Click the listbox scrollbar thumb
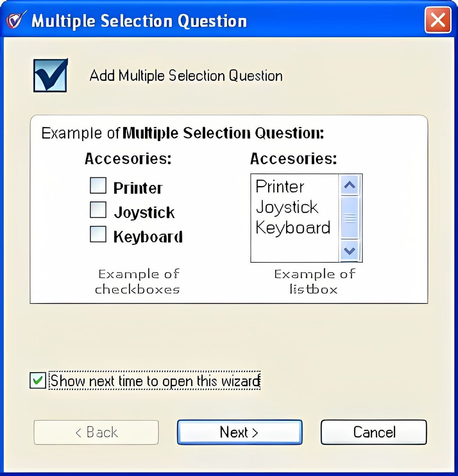The width and height of the screenshot is (458, 476). 349,217
